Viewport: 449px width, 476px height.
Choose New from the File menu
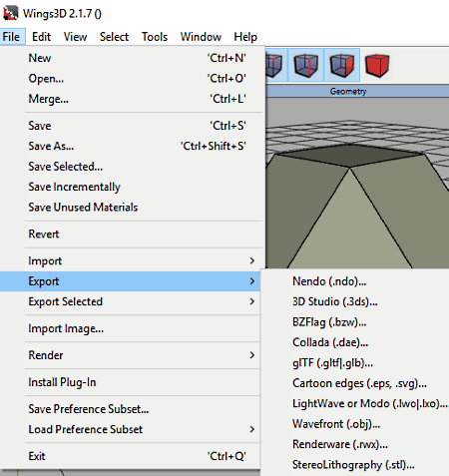click(132, 58)
